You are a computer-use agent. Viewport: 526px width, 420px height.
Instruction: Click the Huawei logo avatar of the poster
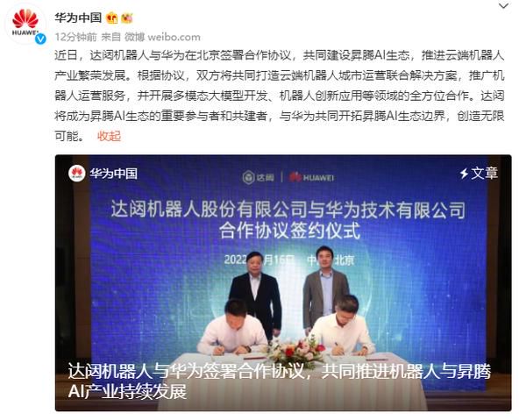pos(25,24)
